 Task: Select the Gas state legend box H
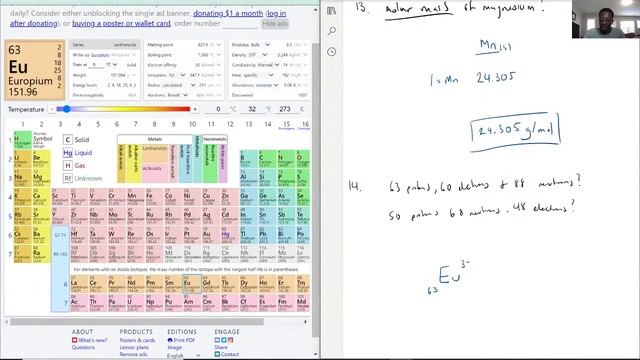68,165
